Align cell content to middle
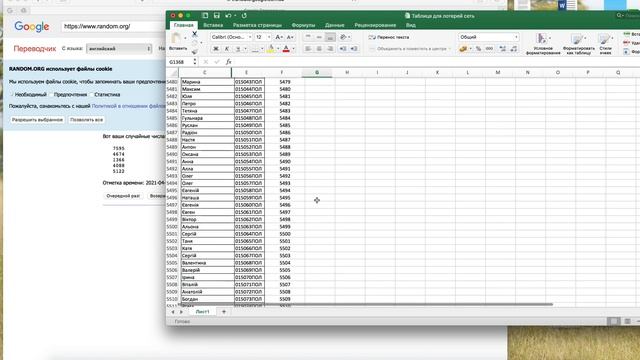 pyautogui.click(x=319, y=37)
